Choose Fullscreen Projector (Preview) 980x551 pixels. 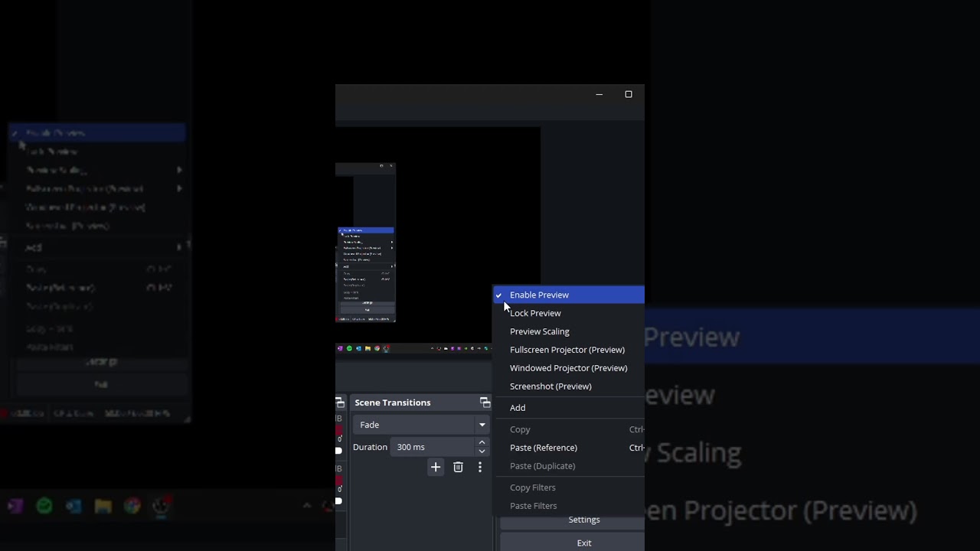click(568, 350)
